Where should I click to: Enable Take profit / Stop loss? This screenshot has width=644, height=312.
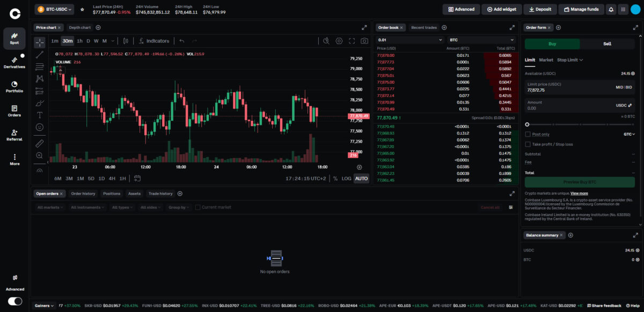coord(528,144)
